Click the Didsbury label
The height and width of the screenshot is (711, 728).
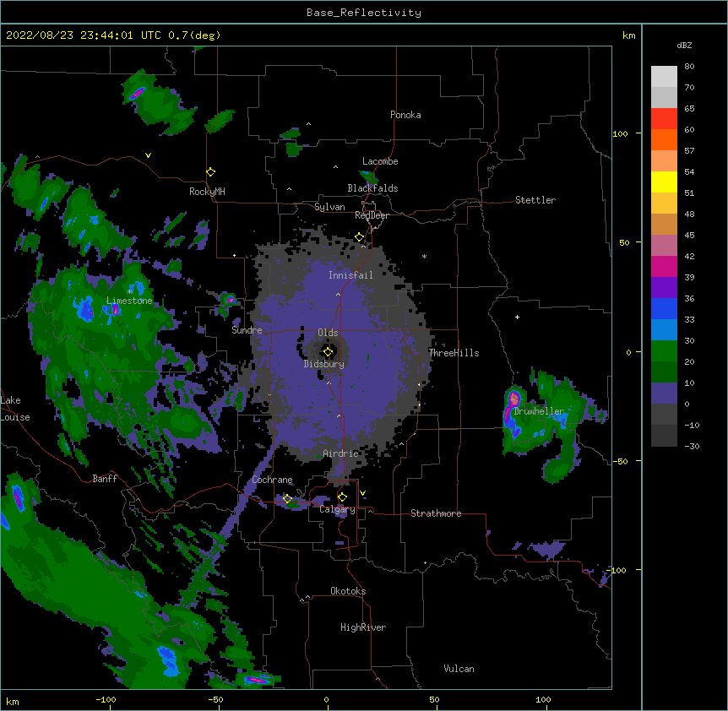pos(324,364)
